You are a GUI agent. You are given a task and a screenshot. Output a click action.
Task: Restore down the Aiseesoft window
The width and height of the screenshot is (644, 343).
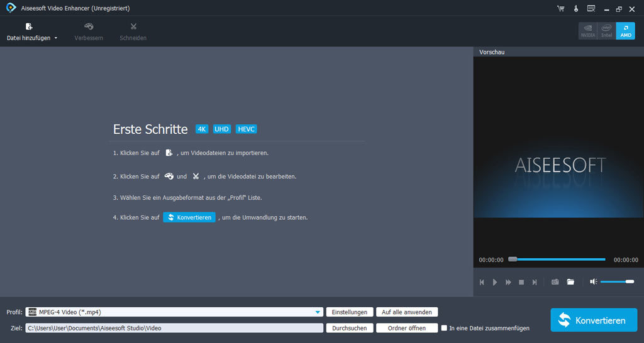click(x=619, y=9)
